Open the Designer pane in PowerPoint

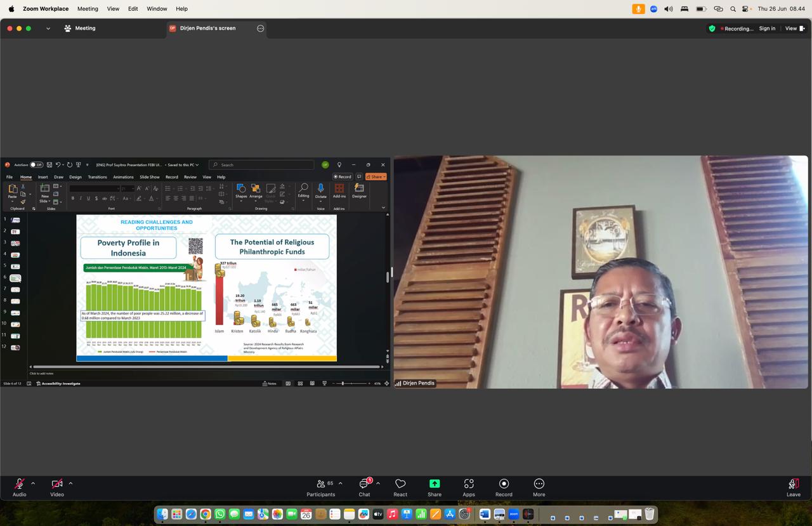click(x=359, y=192)
